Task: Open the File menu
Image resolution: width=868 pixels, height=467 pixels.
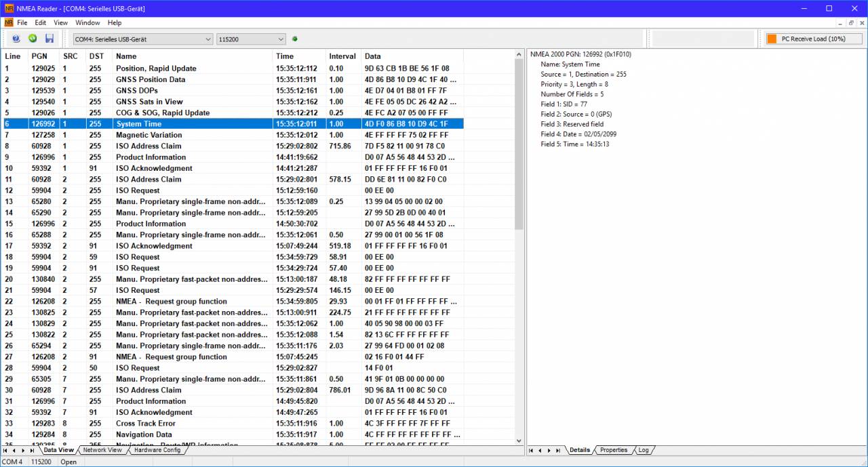Action: 22,22
